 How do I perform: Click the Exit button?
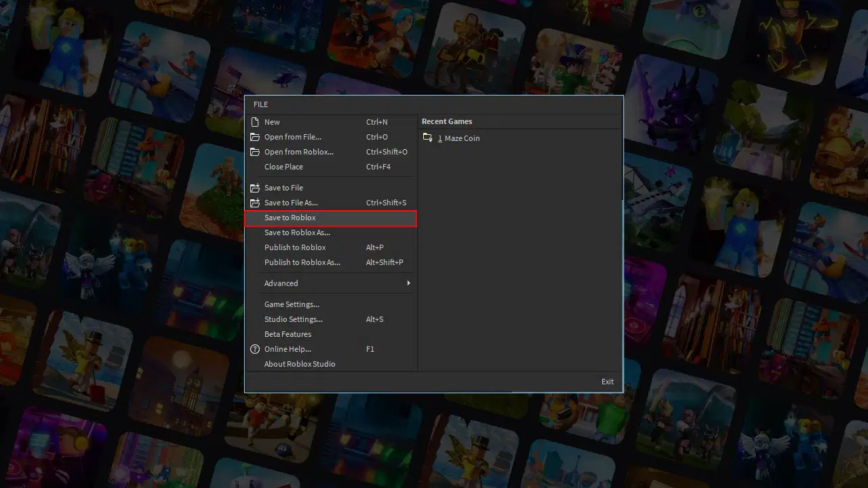(x=608, y=382)
